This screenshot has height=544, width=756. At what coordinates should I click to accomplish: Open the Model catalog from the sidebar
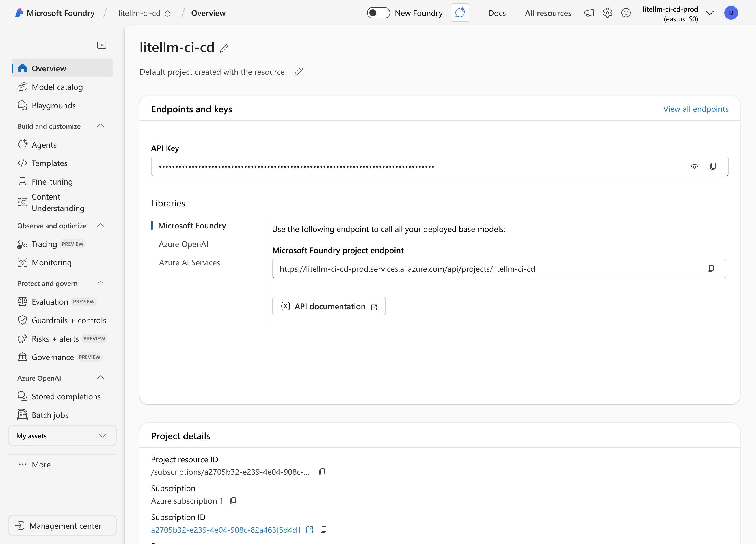pos(57,87)
